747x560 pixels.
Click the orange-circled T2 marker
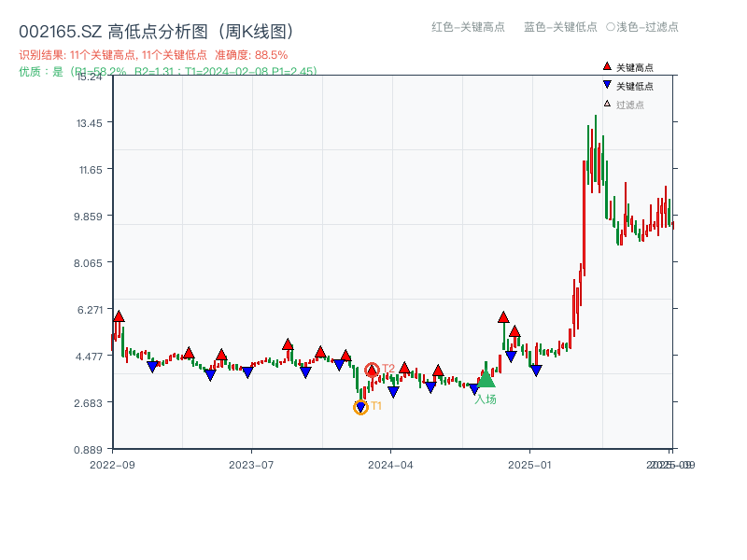pos(371,367)
